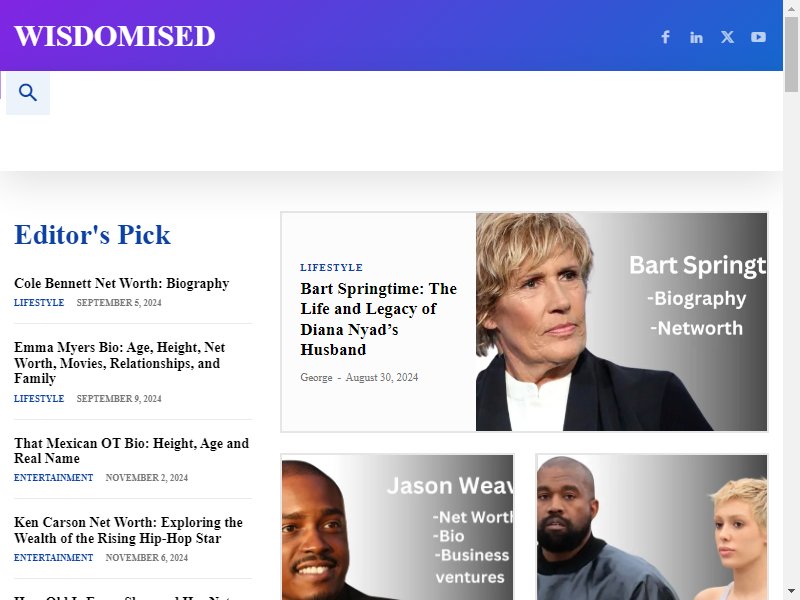
Task: Click the search magnifier icon
Action: (28, 93)
